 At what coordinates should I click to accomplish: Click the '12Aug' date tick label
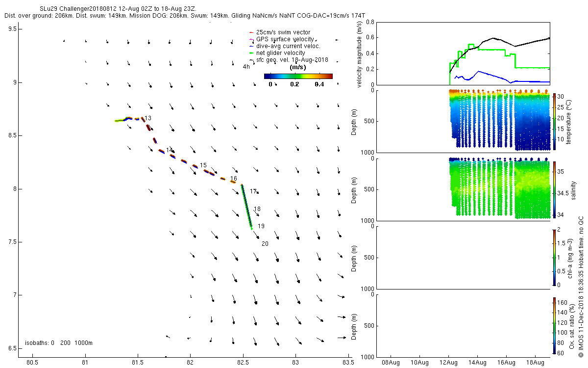[x=449, y=363]
